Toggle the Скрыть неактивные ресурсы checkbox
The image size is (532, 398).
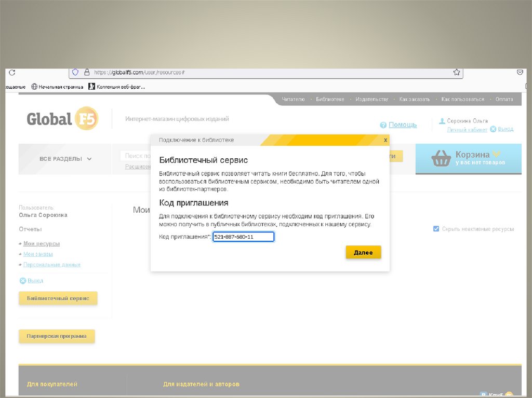[436, 229]
